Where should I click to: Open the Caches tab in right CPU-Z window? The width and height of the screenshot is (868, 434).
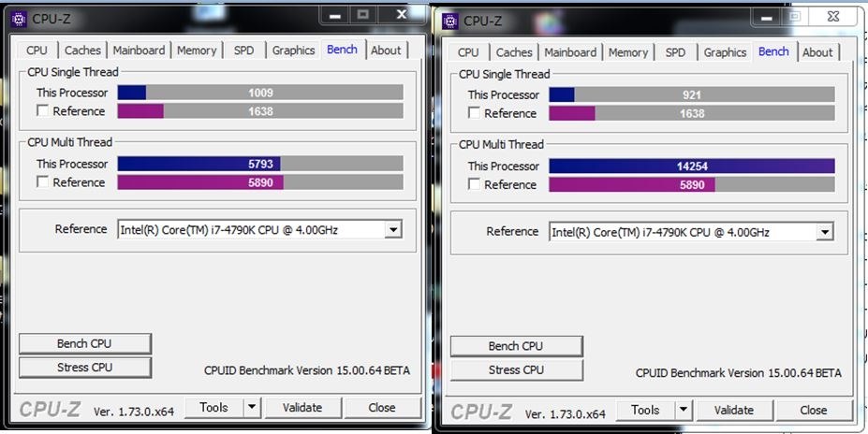[514, 52]
